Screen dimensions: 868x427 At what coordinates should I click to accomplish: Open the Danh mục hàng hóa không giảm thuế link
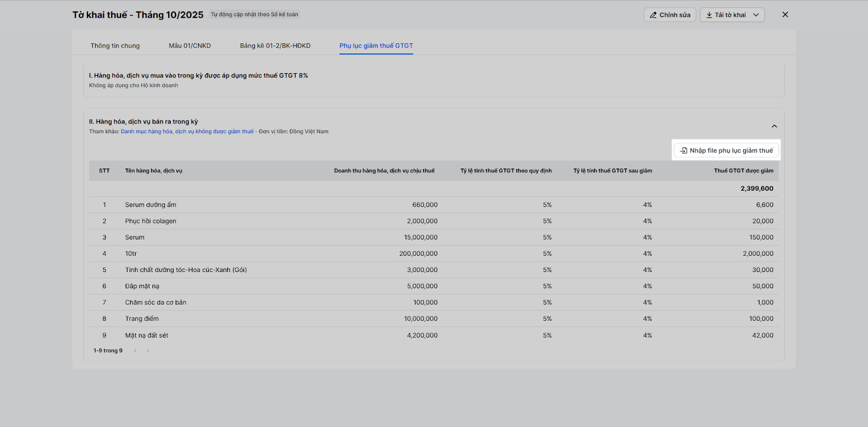coord(187,132)
